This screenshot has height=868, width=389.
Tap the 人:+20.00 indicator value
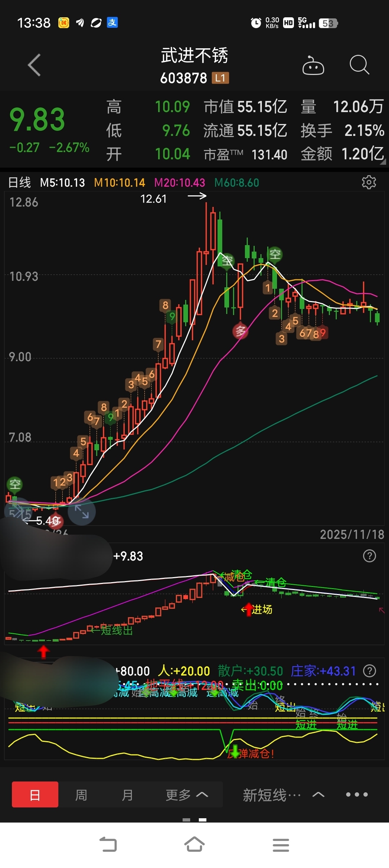[x=184, y=671]
